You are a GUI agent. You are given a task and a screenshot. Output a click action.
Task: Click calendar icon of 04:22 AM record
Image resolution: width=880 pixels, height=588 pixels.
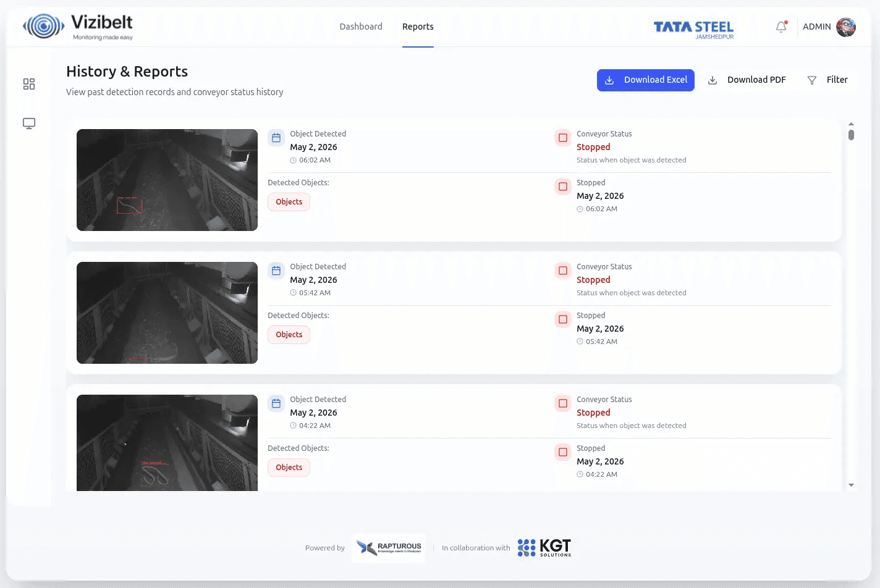[276, 403]
